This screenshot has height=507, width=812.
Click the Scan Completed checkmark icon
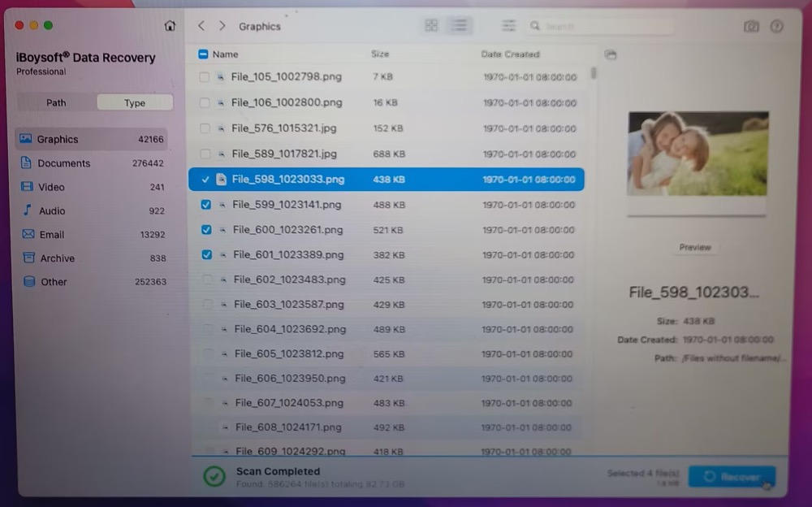coord(214,476)
